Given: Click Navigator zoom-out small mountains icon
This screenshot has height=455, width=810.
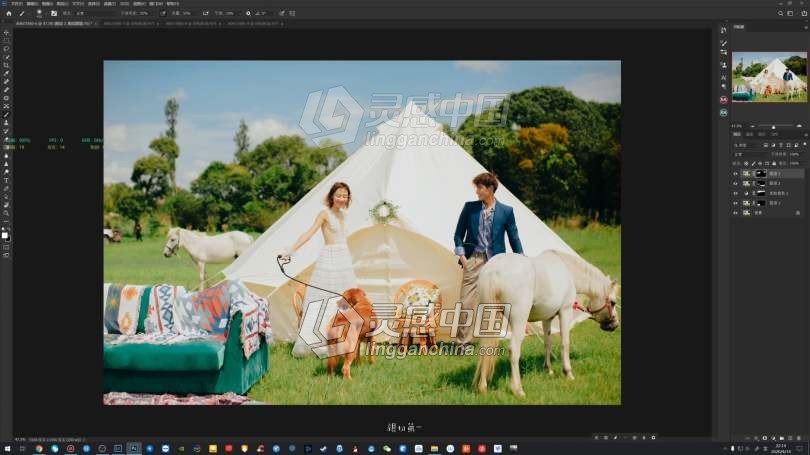Looking at the screenshot, I should (x=752, y=127).
